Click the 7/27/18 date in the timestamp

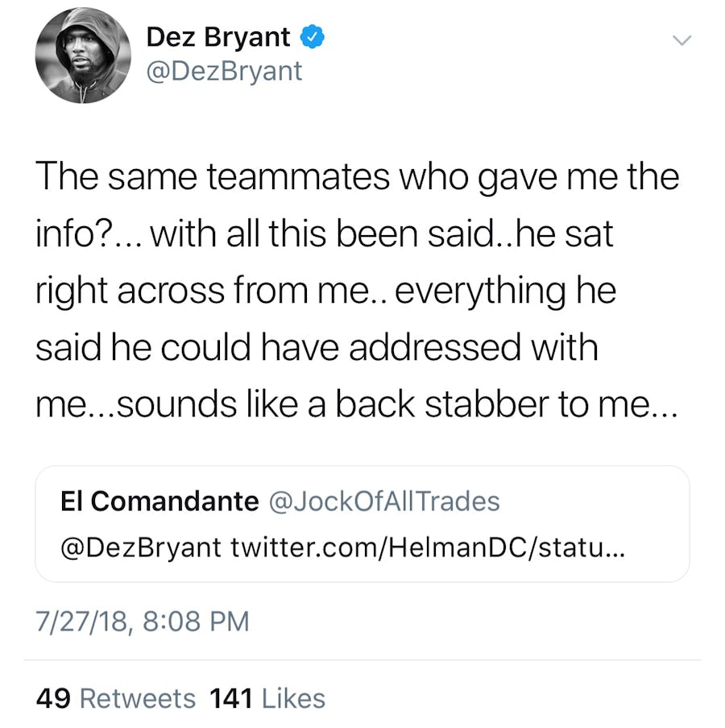(x=79, y=621)
